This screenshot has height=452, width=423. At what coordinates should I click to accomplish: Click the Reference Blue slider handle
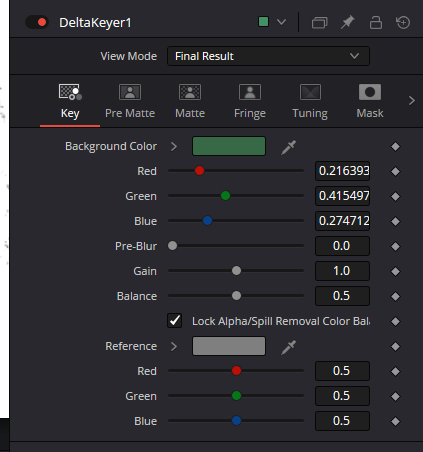[236, 421]
